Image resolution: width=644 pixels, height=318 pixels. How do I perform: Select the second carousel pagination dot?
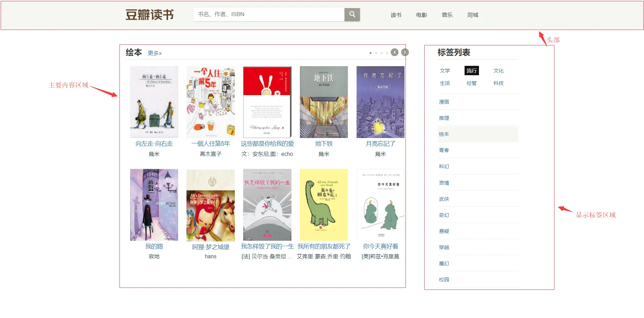pos(376,53)
